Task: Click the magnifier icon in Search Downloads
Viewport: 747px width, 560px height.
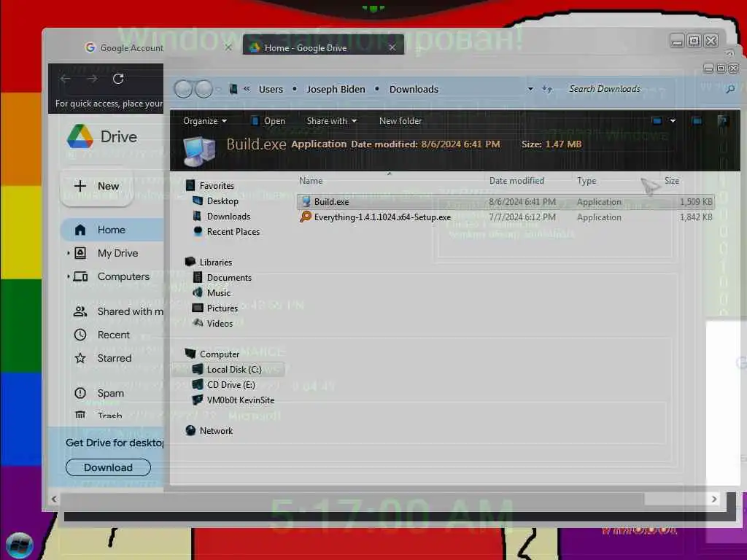Action: point(729,89)
